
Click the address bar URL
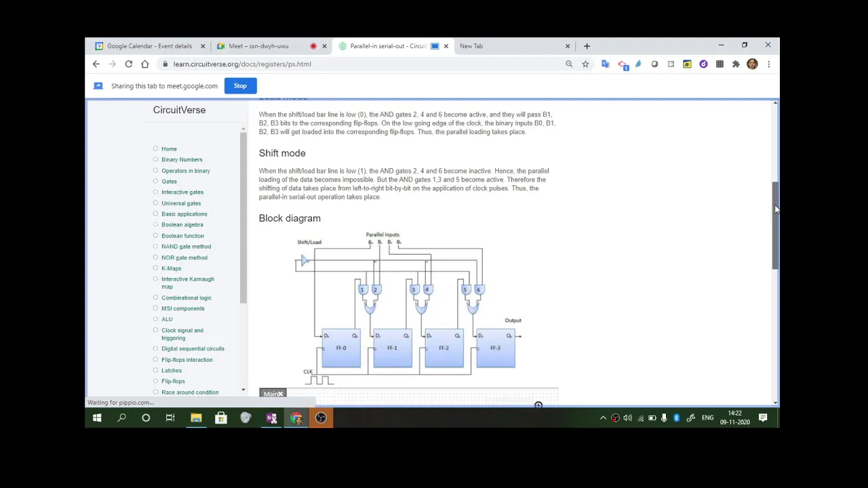pos(242,64)
